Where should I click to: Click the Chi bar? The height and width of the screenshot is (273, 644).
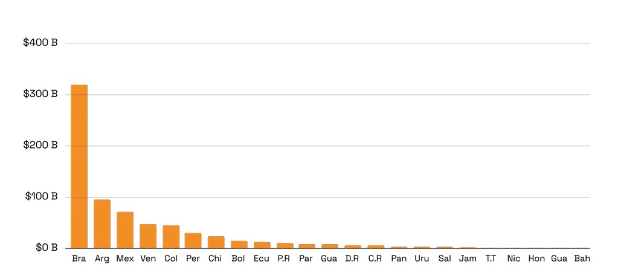pyautogui.click(x=216, y=242)
